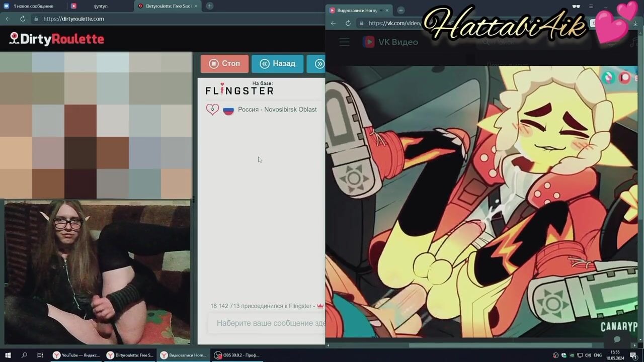Open a new tab in left browser

209,6
